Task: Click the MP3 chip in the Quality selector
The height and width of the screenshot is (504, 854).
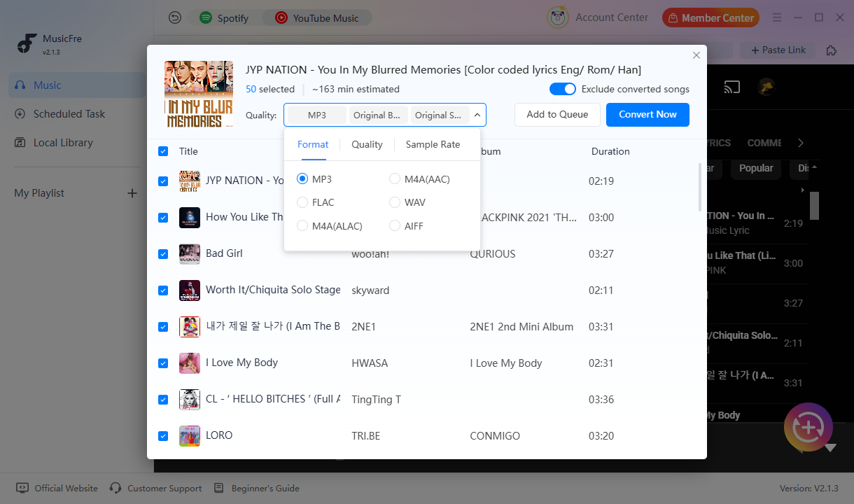Action: point(317,115)
